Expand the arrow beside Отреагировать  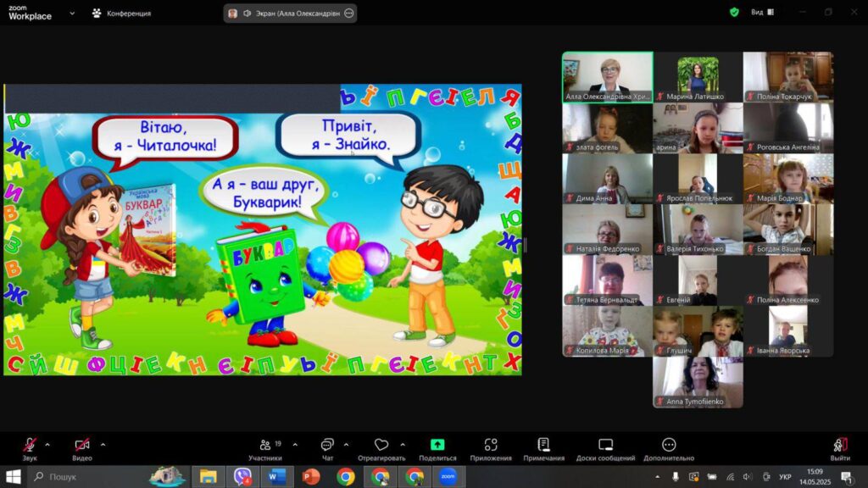403,444
